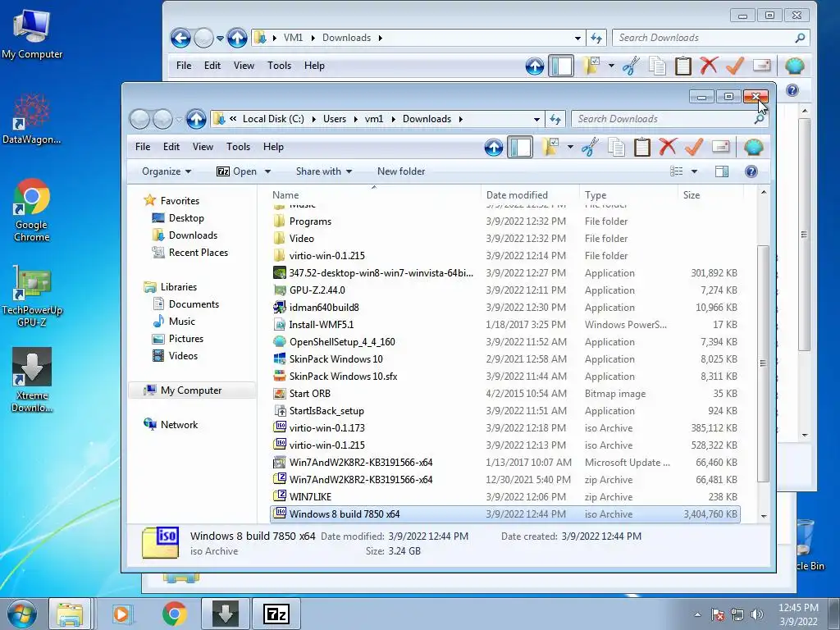Image resolution: width=840 pixels, height=630 pixels.
Task: Click the Windows Start orb
Action: [22, 614]
